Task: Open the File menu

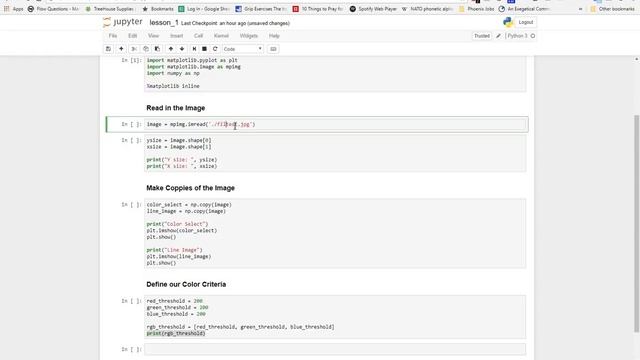Action: point(113,36)
